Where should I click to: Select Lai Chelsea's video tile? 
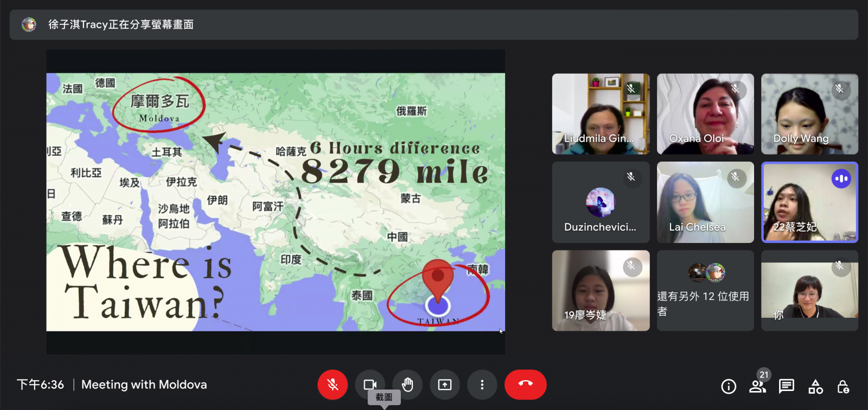[x=705, y=202]
